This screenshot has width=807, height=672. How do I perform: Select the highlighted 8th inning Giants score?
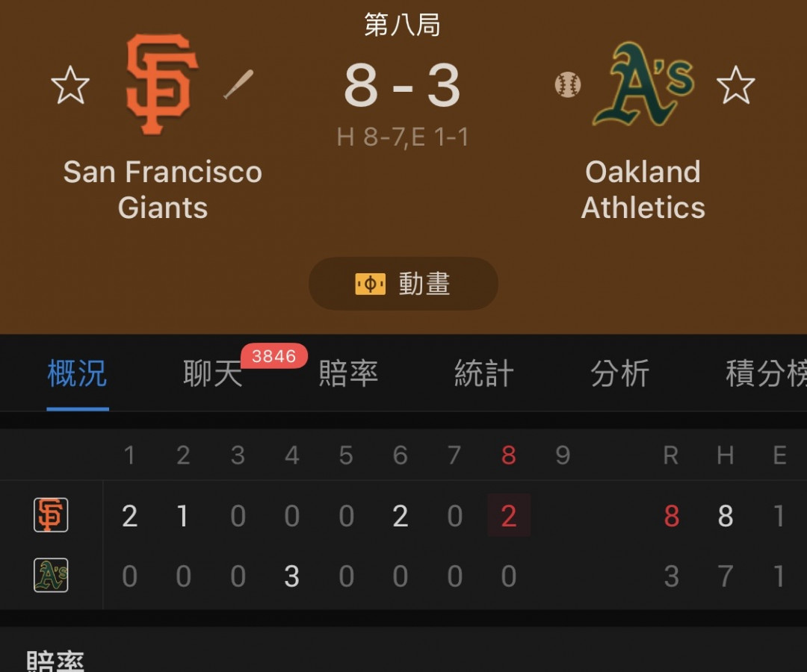tap(509, 516)
